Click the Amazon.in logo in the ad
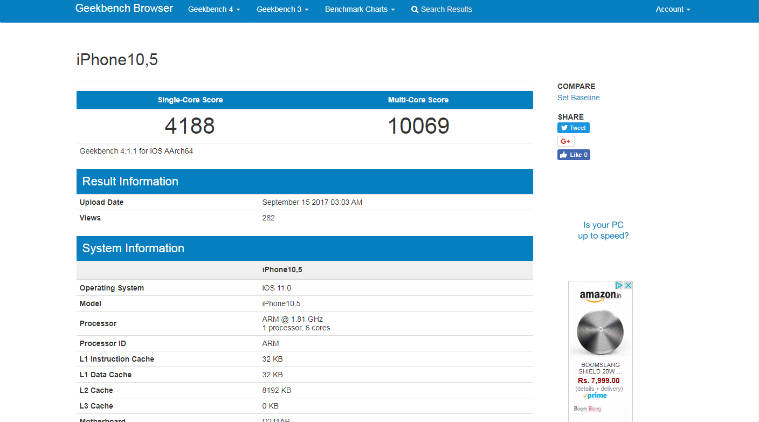Image resolution: width=759 pixels, height=422 pixels. (x=601, y=295)
